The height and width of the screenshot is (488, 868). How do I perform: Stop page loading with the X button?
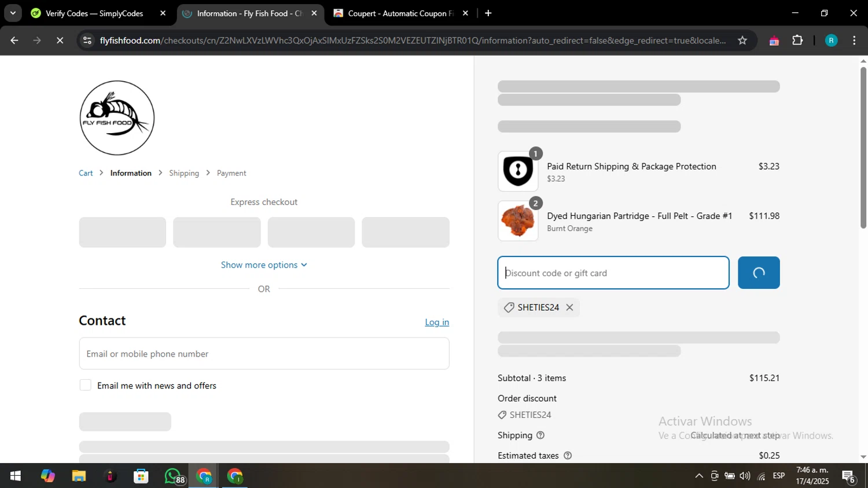coord(60,41)
